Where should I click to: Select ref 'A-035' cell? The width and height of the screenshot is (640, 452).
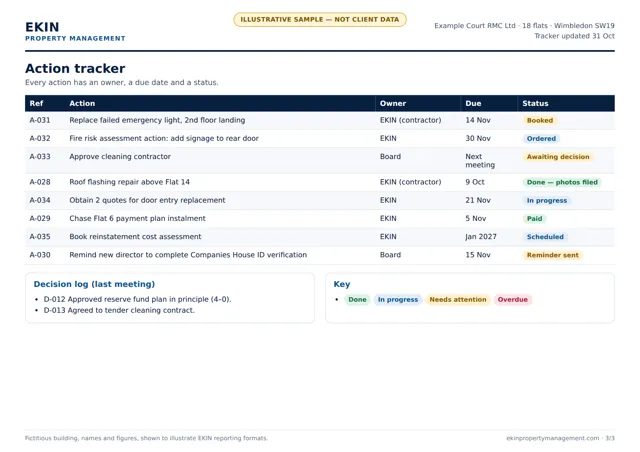pos(40,236)
